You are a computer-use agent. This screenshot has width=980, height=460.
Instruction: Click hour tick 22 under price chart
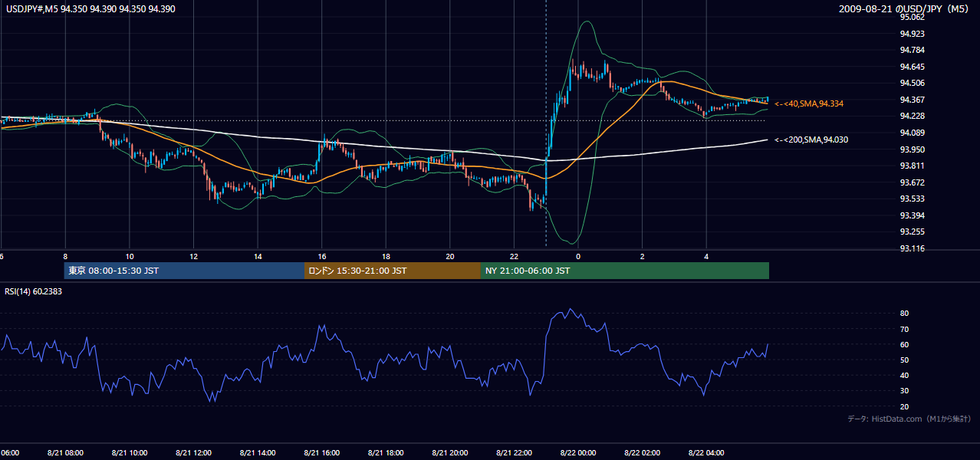514,257
